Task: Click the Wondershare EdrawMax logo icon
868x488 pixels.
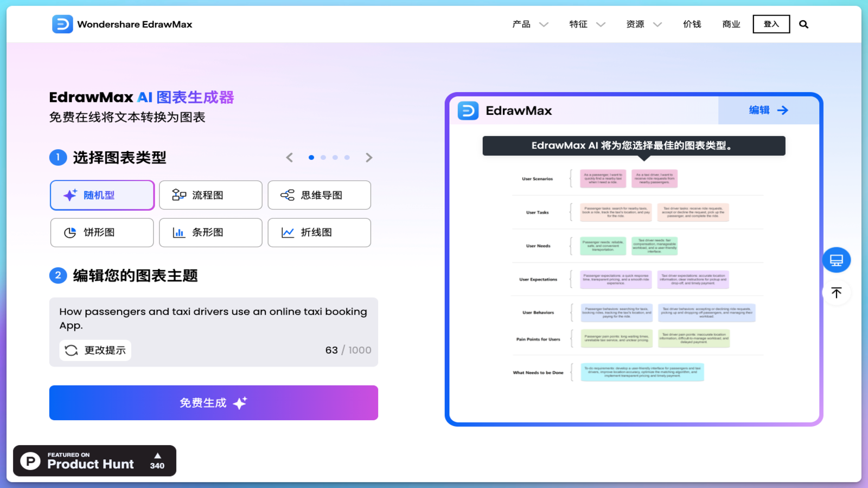Action: point(62,24)
